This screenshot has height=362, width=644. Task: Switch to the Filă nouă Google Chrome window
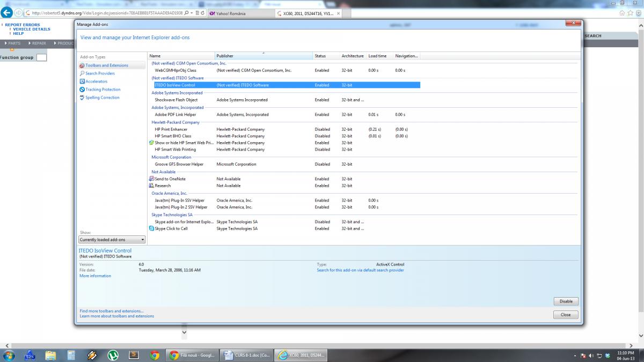192,355
